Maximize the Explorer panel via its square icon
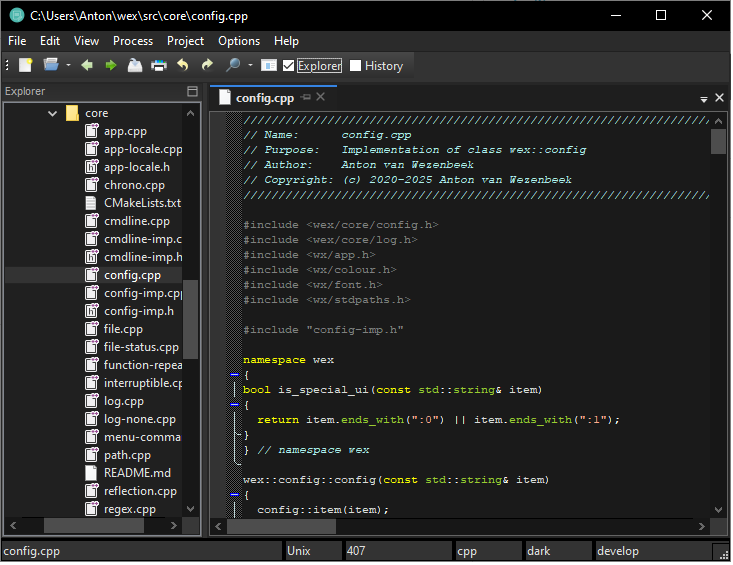This screenshot has height=565, width=733. coord(193,92)
